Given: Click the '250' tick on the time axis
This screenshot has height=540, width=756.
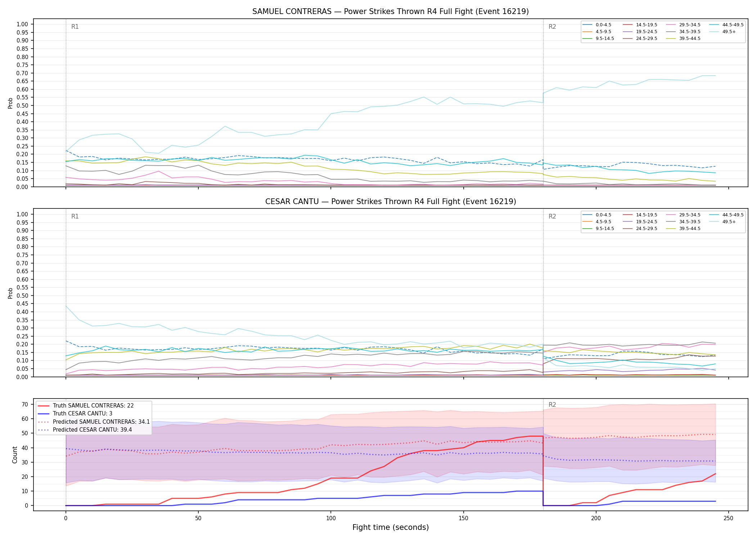Looking at the screenshot, I should 729,518.
